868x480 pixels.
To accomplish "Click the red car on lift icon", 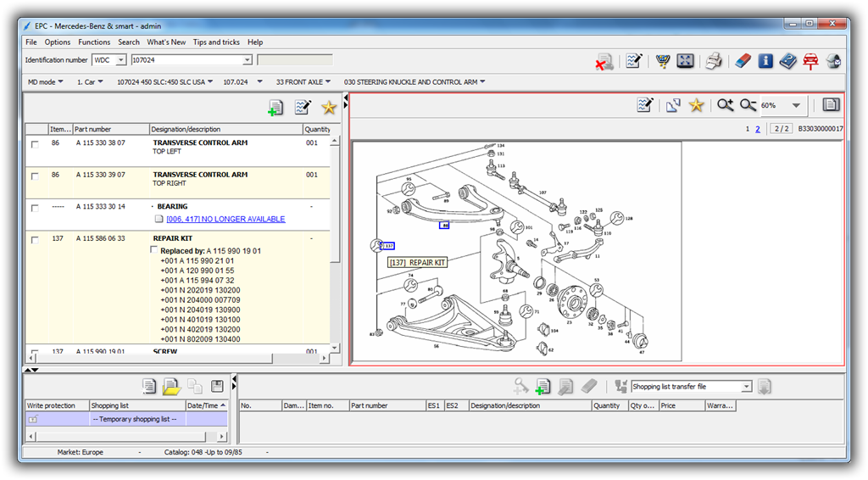I will pyautogui.click(x=810, y=61).
